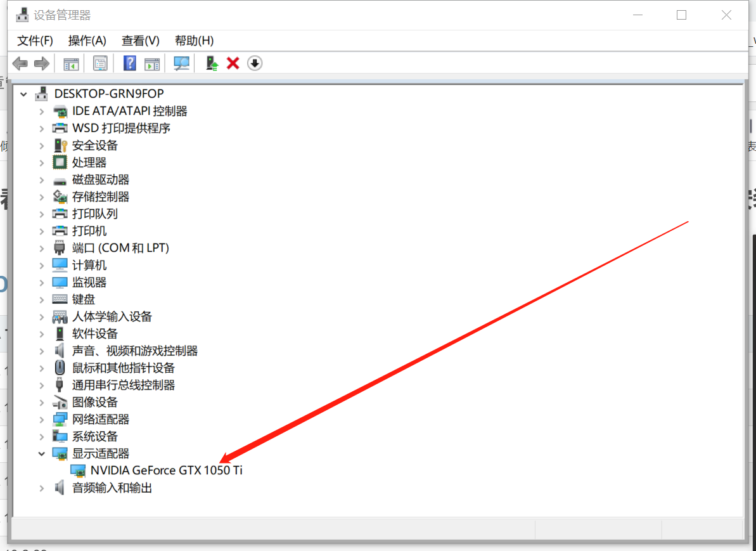756x551 pixels.
Task: Expand the 磁盘驱动器 node
Action: [42, 180]
